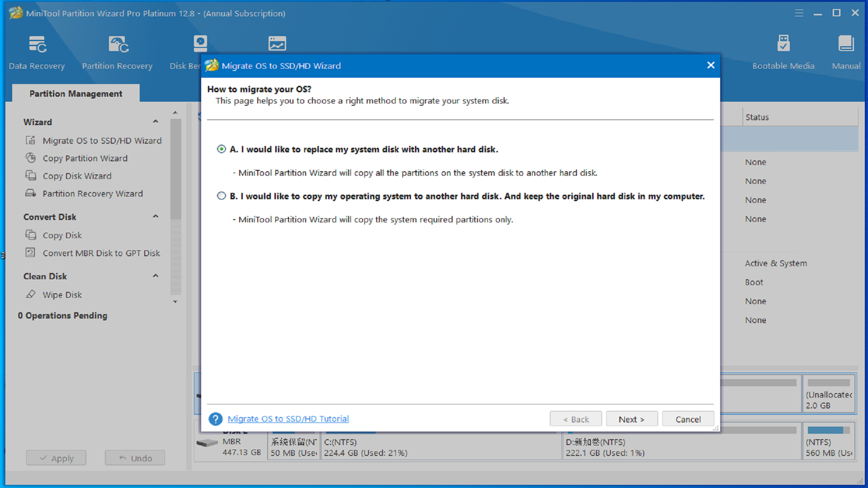Start the Copy Partition Wizard
868x488 pixels.
[x=85, y=158]
